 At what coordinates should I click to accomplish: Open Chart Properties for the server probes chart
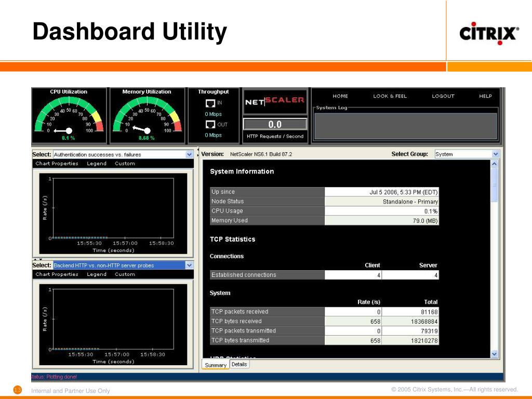pyautogui.click(x=57, y=274)
